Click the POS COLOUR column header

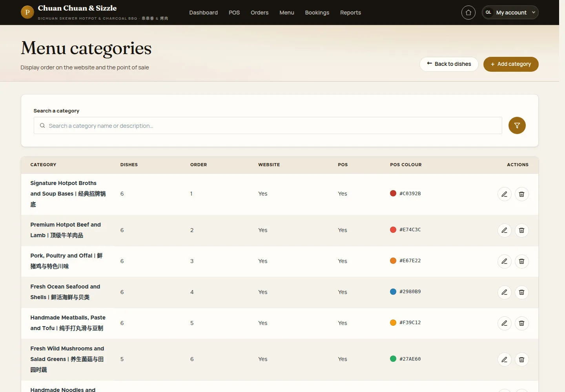406,165
